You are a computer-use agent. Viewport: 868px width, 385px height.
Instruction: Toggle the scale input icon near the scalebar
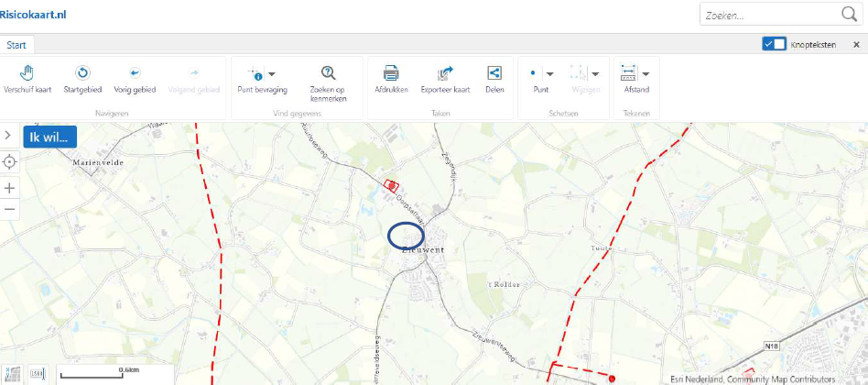pyautogui.click(x=38, y=373)
